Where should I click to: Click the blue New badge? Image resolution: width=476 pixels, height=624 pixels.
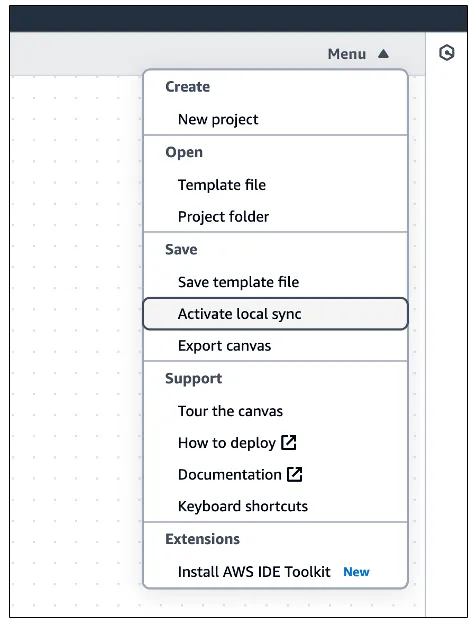coord(356,572)
